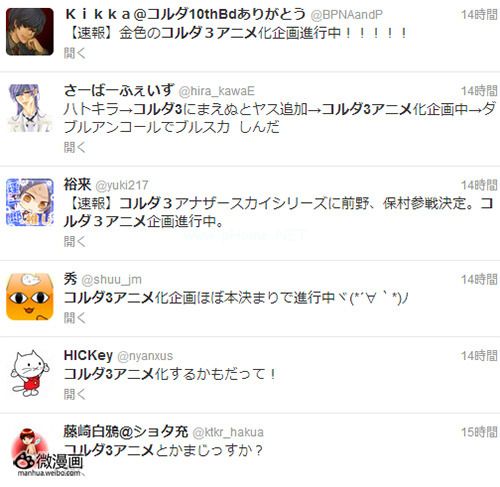
Task: Click 裕来's tweet text about コルダ3
Action: (278, 212)
